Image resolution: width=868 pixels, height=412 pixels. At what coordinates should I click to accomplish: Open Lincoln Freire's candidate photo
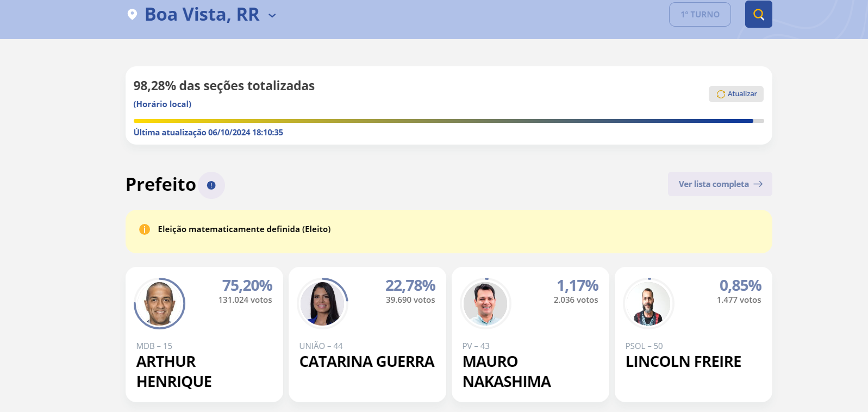pyautogui.click(x=649, y=303)
